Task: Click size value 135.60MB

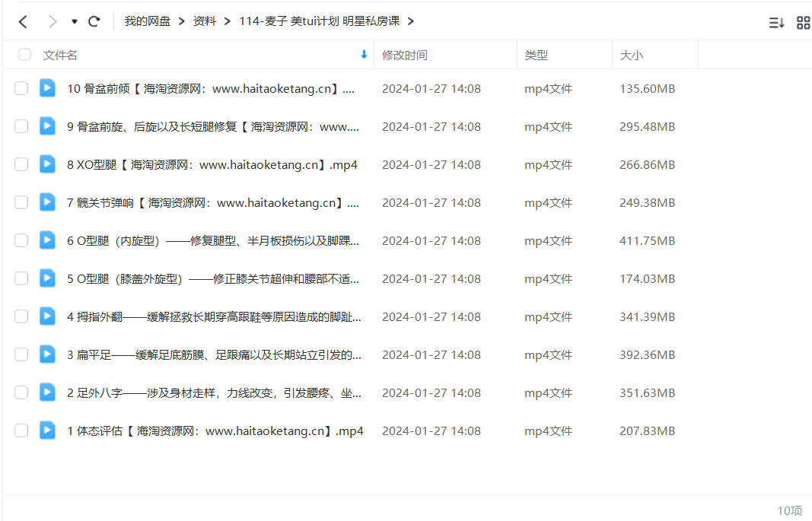Action: tap(648, 88)
